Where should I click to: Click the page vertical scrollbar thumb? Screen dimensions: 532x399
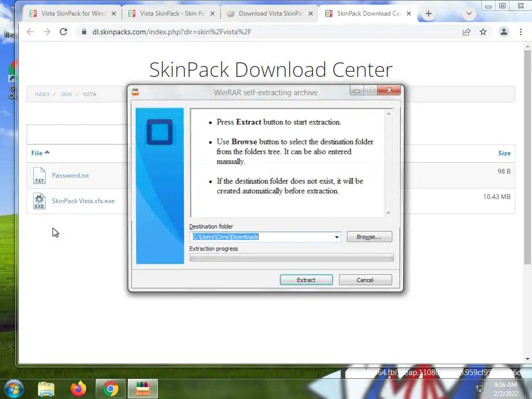click(527, 157)
